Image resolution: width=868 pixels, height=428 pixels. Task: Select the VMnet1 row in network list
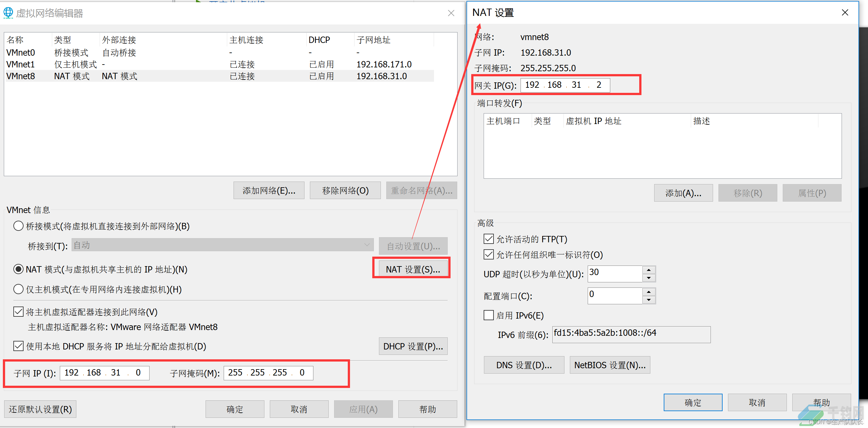pyautogui.click(x=219, y=64)
